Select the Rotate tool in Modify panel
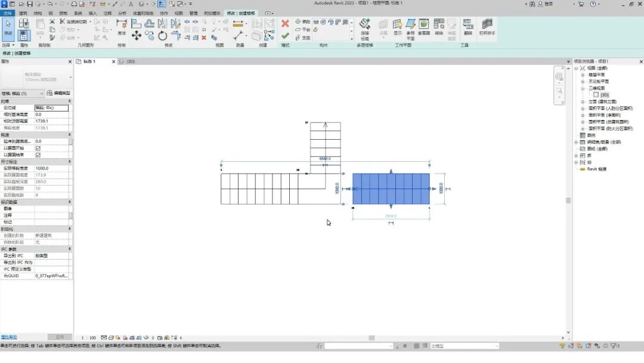 click(x=163, y=36)
